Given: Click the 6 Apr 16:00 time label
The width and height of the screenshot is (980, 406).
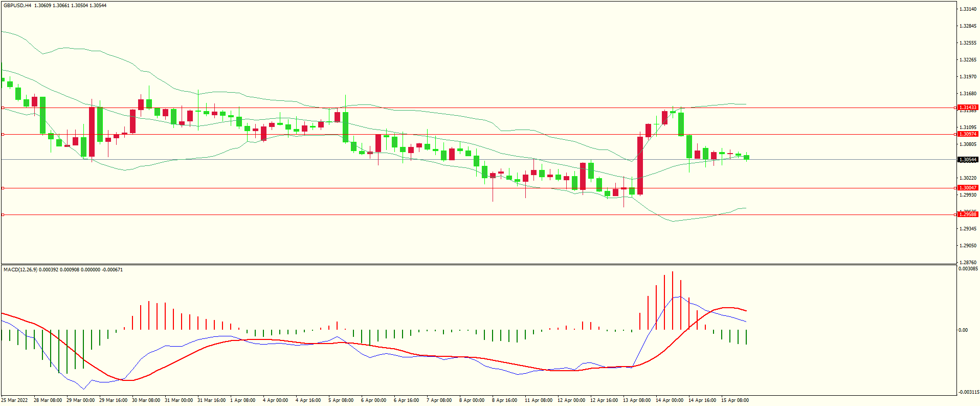Looking at the screenshot, I should (407, 400).
